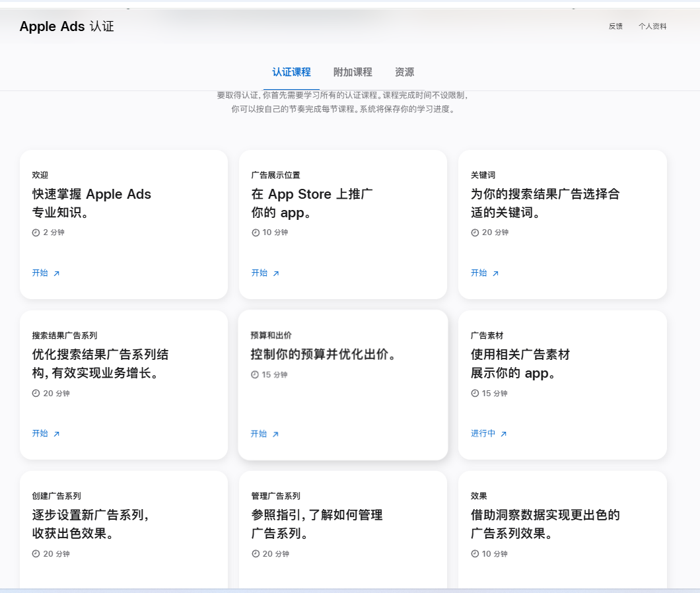The width and height of the screenshot is (700, 593).
Task: Click arrow icon beside 开始 on 关键词 card
Action: click(x=495, y=273)
